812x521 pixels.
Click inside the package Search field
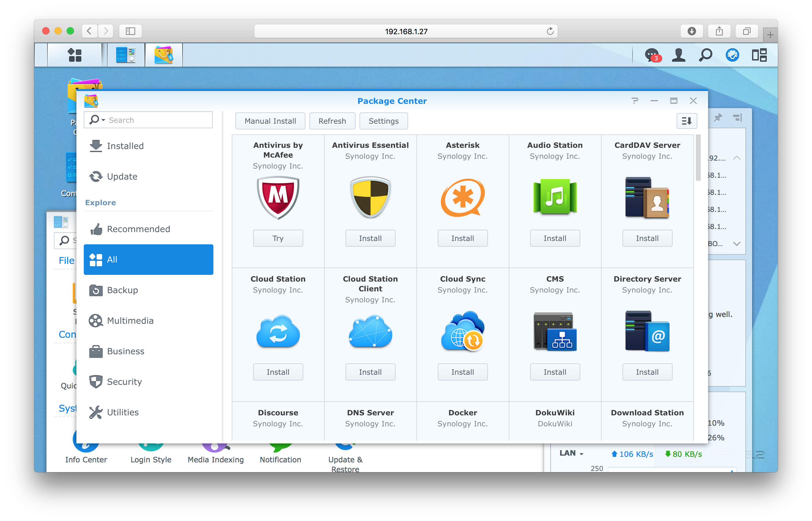click(x=156, y=120)
